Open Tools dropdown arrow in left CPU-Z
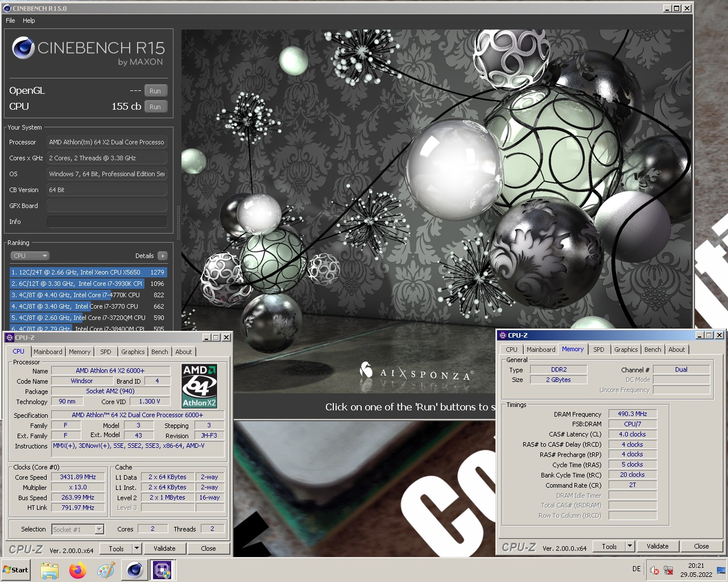 (136, 548)
